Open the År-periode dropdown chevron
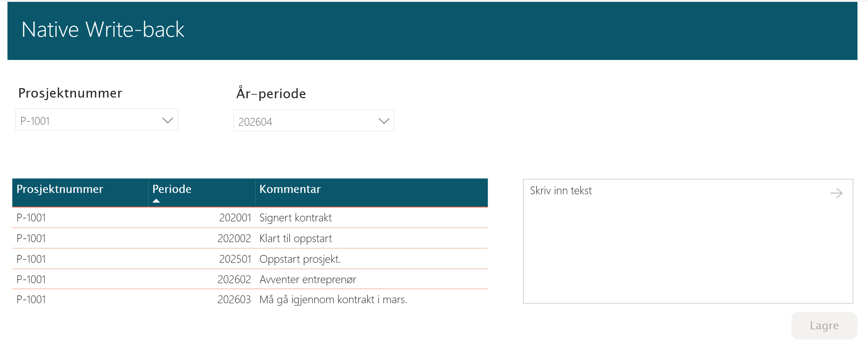Screen dimensions: 868x348 [384, 121]
